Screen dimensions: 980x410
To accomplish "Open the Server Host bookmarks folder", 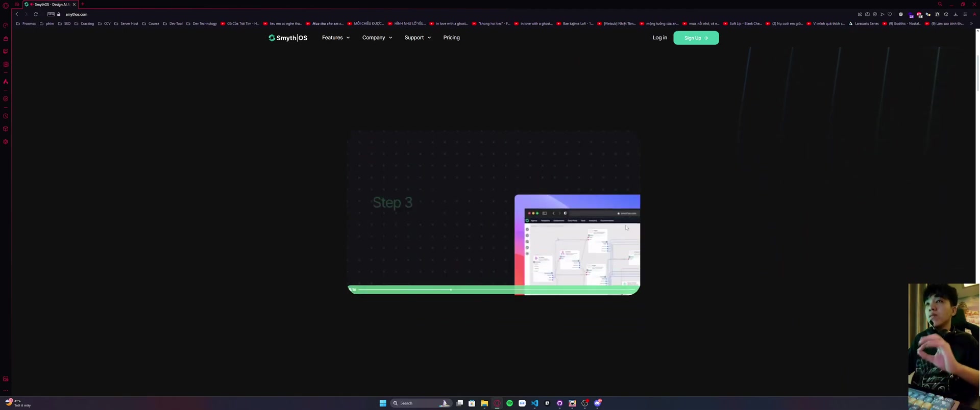I will click(x=126, y=23).
